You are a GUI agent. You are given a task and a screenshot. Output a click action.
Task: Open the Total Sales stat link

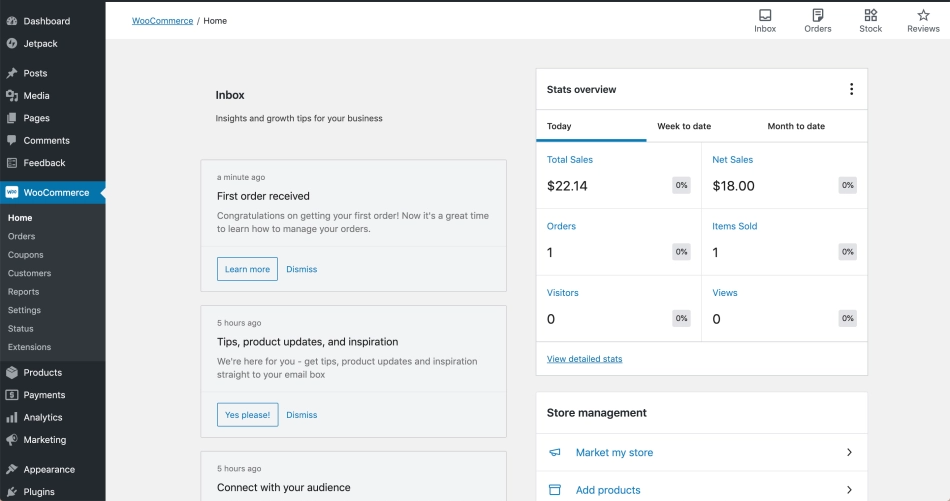tap(570, 160)
